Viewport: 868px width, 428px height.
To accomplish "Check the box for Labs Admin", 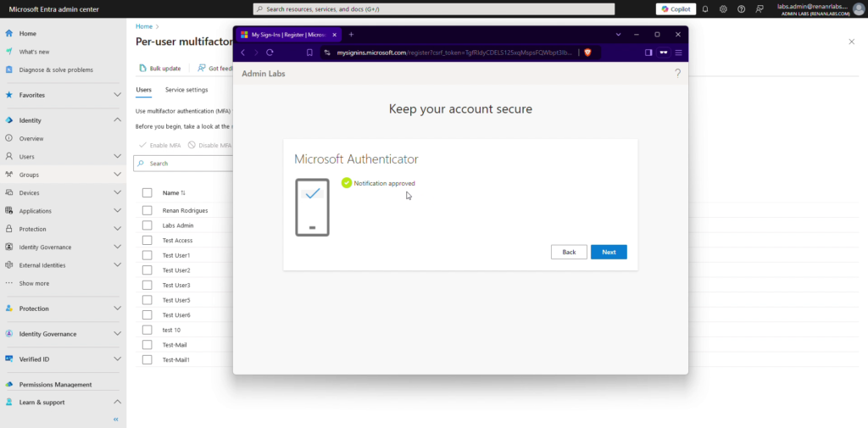I will (x=147, y=225).
